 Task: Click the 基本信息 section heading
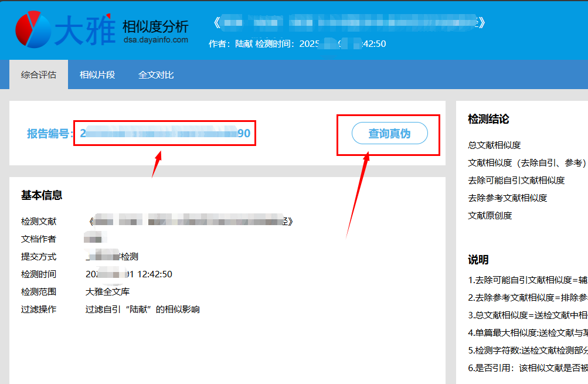(x=42, y=195)
